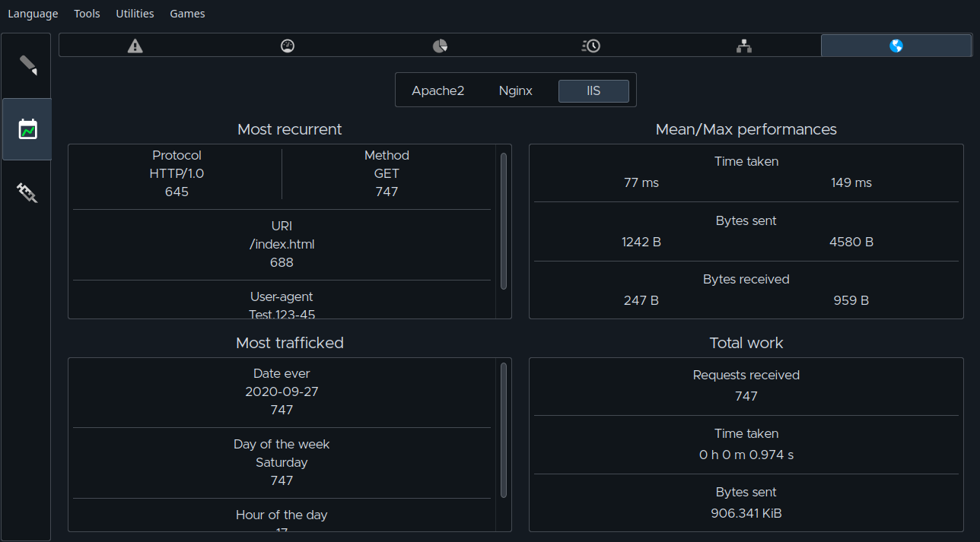The width and height of the screenshot is (980, 542).
Task: Click the 149 ms max time value
Action: point(851,182)
